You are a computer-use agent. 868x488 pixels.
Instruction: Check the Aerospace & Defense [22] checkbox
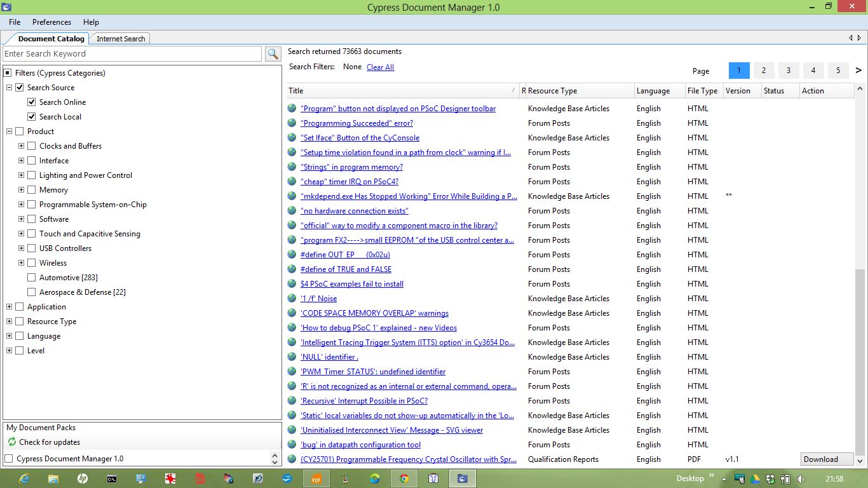pyautogui.click(x=31, y=292)
